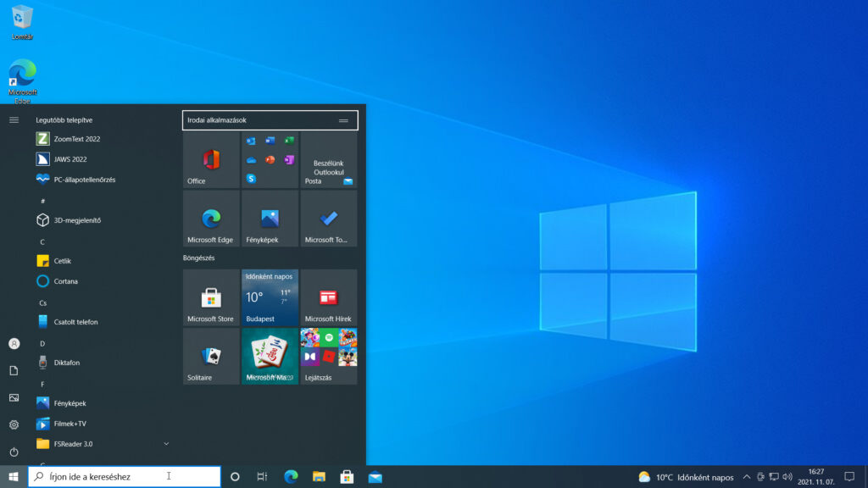This screenshot has width=868, height=488.
Task: Open Diktafon voice recorder
Action: [103, 363]
